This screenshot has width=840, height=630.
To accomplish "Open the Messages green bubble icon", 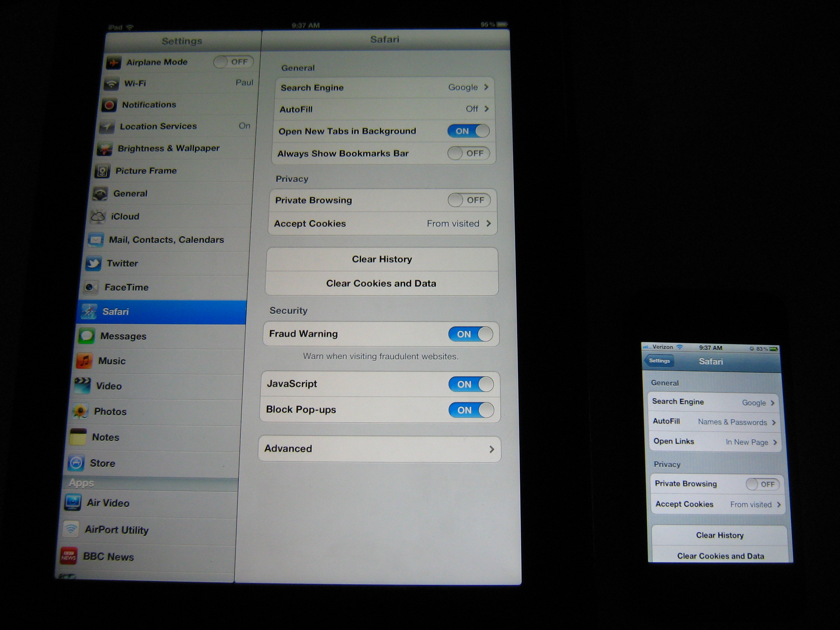I will [x=87, y=336].
